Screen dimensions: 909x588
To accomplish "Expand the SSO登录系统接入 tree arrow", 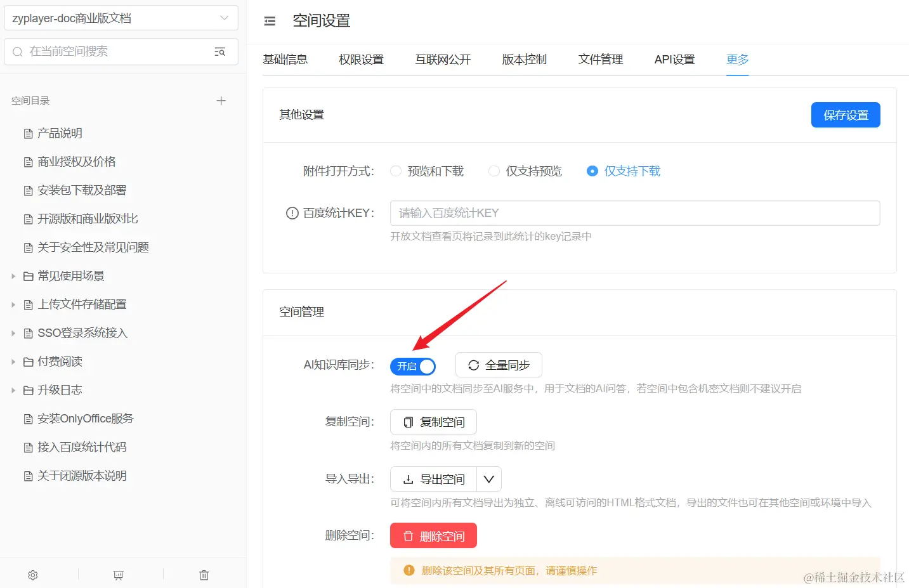I will (13, 333).
